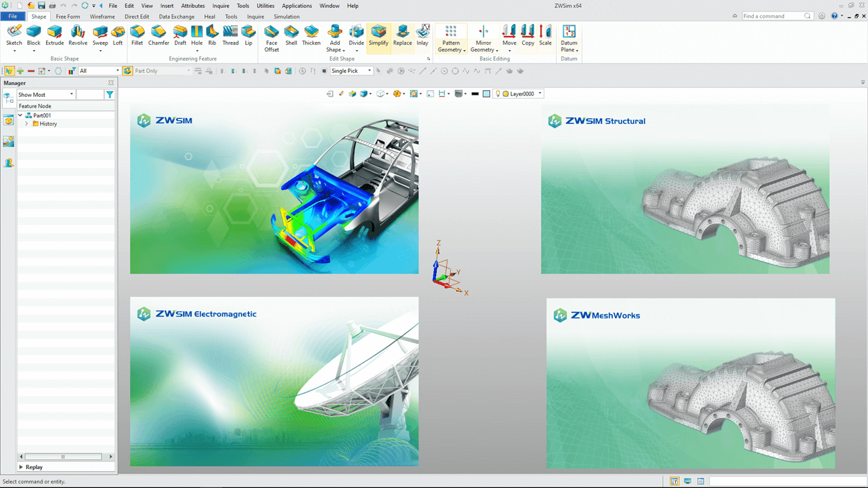Toggle the light bulb near Layer0000
The width and height of the screenshot is (868, 488).
pyautogui.click(x=499, y=93)
